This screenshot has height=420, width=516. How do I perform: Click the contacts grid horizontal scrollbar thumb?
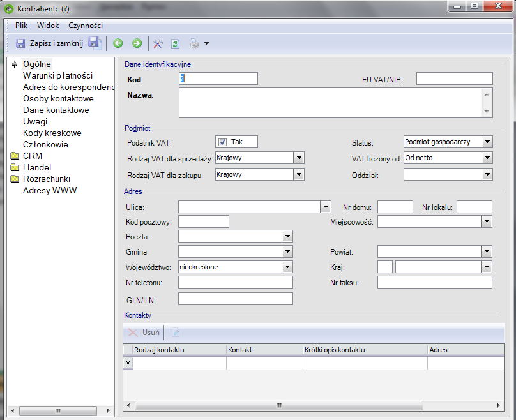point(279,405)
